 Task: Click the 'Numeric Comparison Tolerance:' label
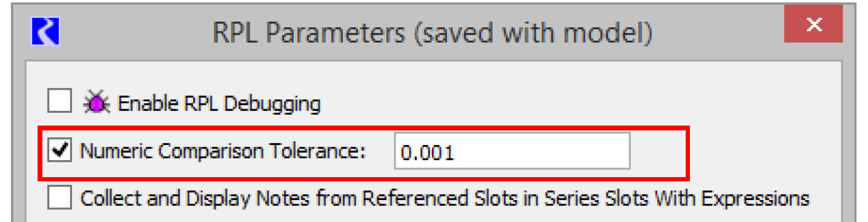click(x=224, y=152)
